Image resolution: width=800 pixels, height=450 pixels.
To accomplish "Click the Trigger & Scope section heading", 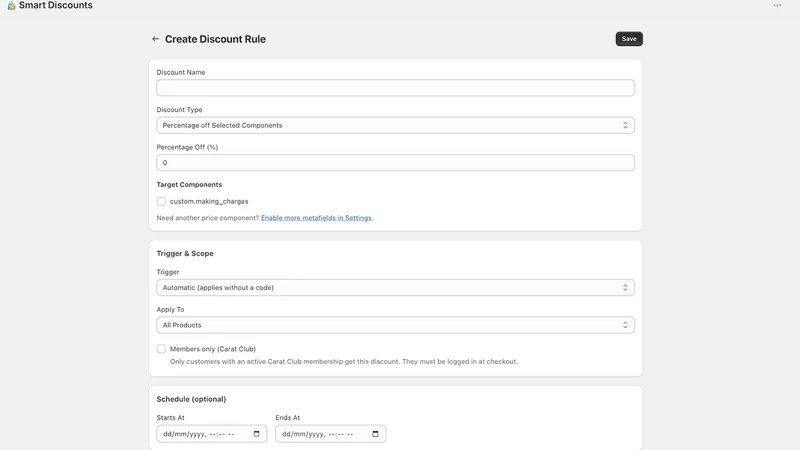I will point(185,254).
